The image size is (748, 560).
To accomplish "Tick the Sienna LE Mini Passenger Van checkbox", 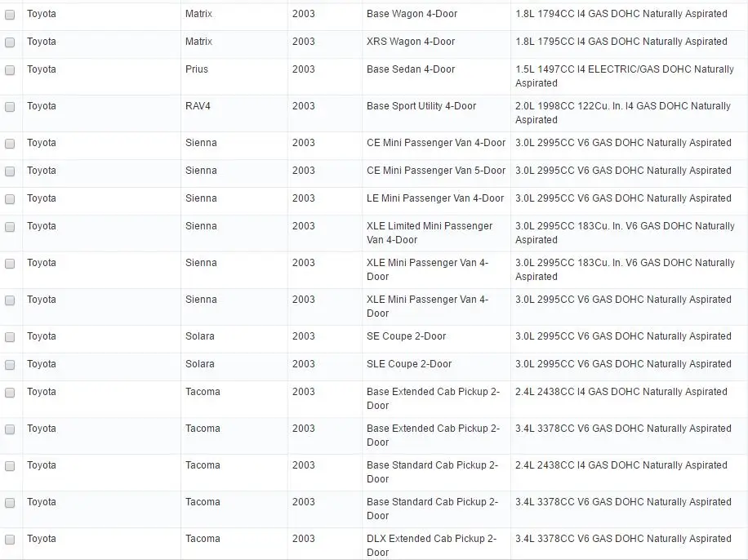I will [10, 199].
